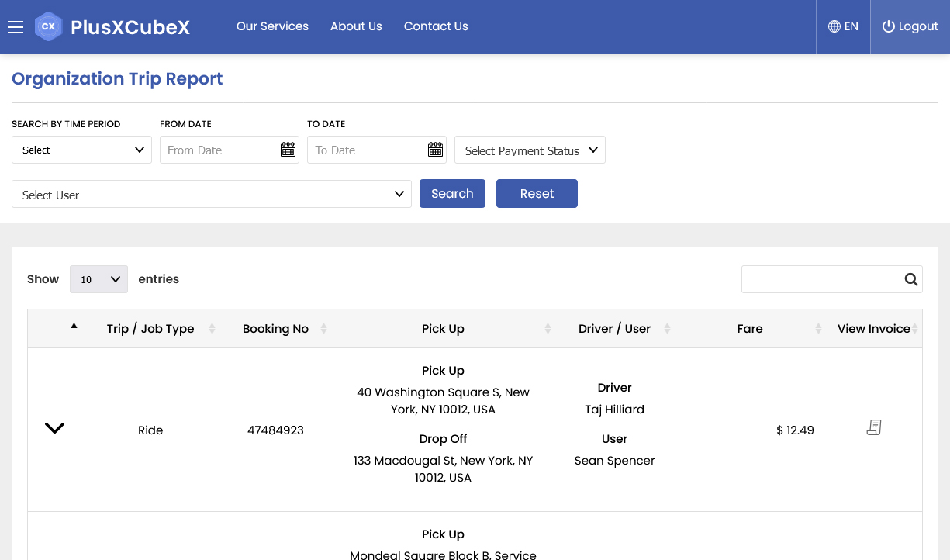Viewport: 950px width, 560px height.
Task: Sort by Booking No column arrows
Action: (323, 329)
